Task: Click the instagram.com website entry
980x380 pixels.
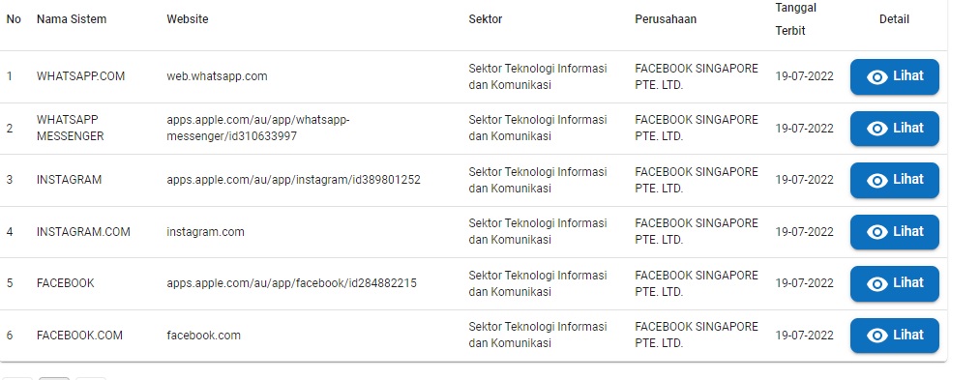Action: pos(206,232)
